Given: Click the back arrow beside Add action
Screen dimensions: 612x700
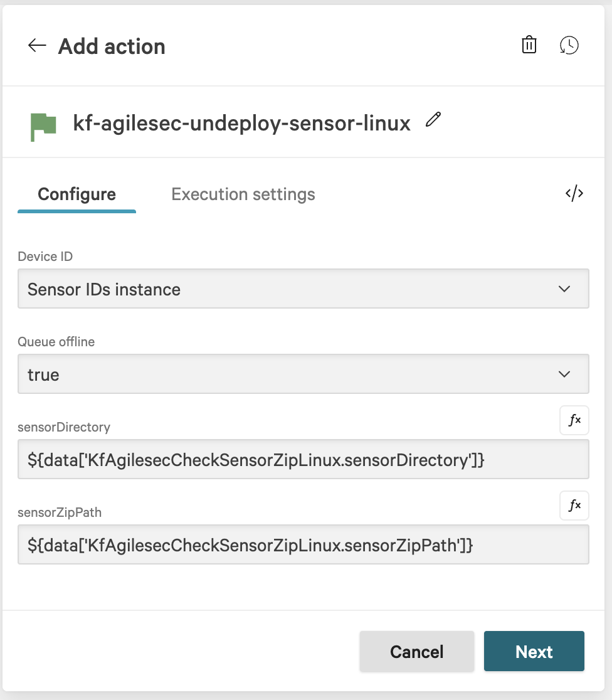Looking at the screenshot, I should tap(37, 46).
